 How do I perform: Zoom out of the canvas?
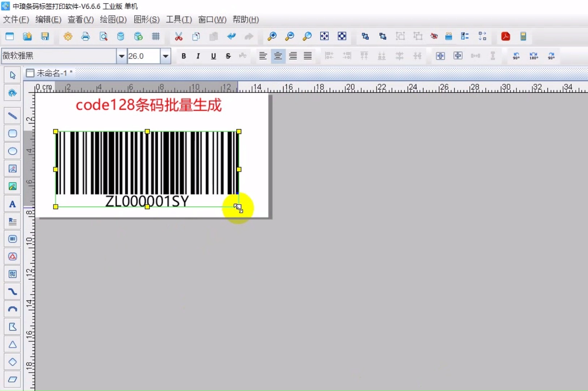(290, 36)
